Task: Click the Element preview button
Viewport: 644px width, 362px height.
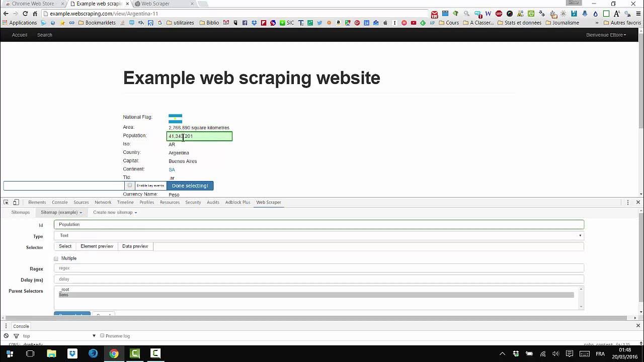Action: point(97,246)
